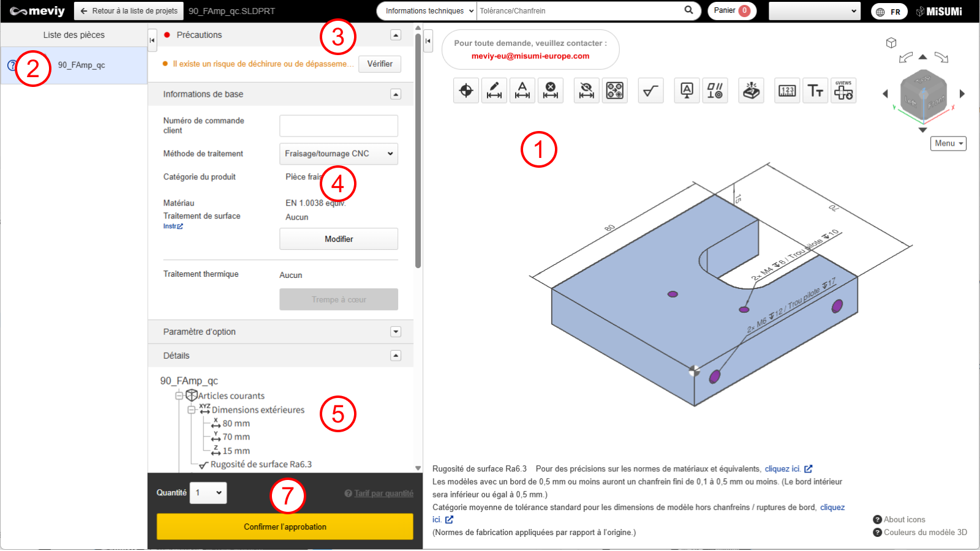Rotate view with right arrow of cube
980x551 pixels.
(962, 94)
